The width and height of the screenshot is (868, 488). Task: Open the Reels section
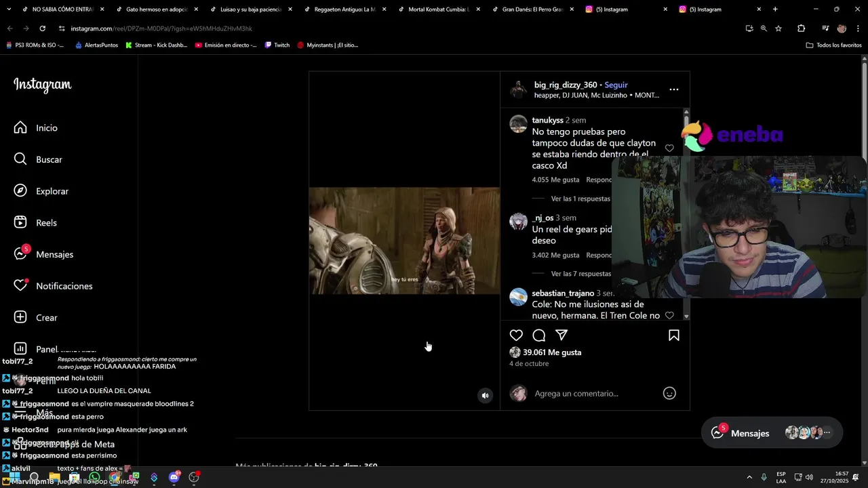click(36, 223)
